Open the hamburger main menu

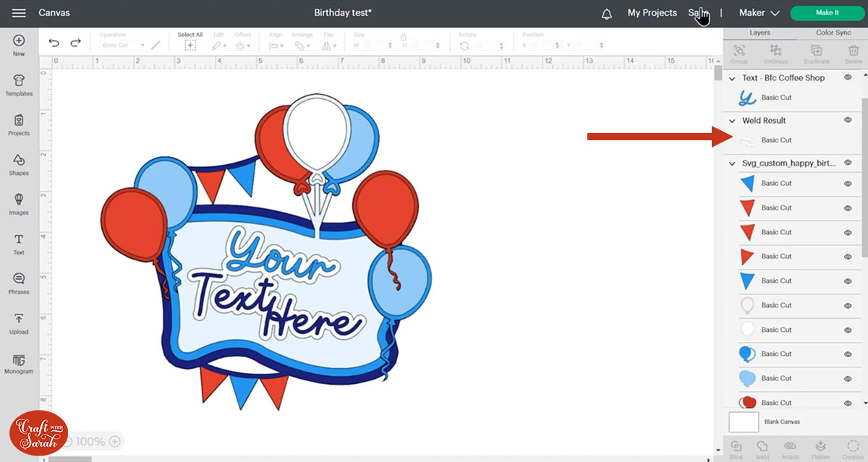[x=20, y=13]
